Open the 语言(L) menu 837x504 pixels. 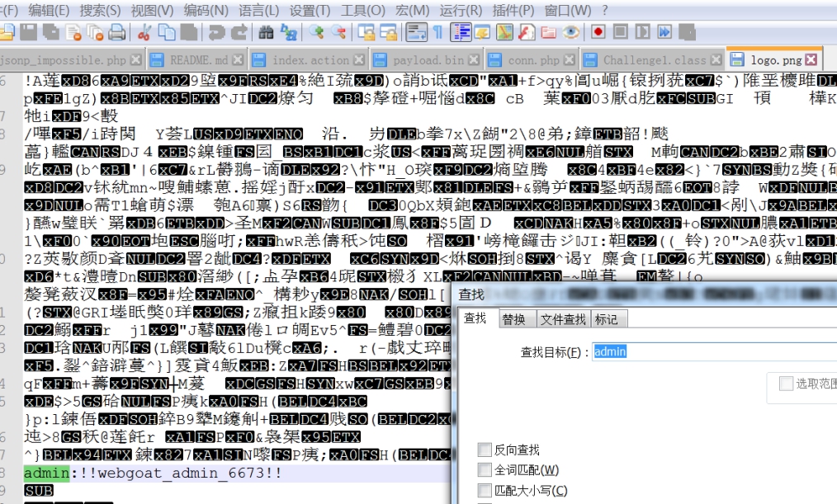[258, 10]
